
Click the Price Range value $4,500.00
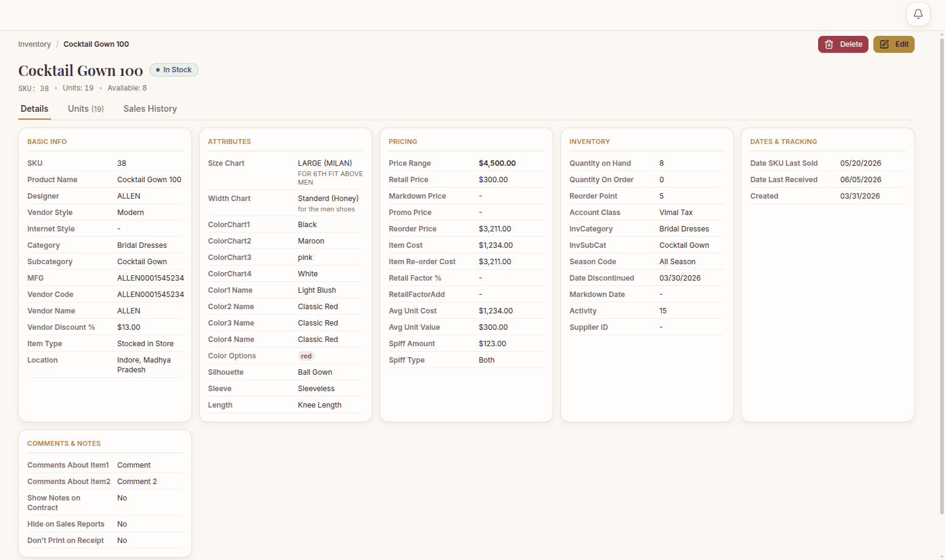pyautogui.click(x=497, y=163)
